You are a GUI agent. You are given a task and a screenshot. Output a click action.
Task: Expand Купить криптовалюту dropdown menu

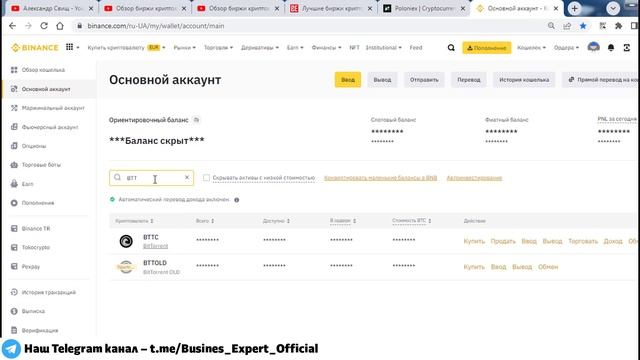click(127, 48)
